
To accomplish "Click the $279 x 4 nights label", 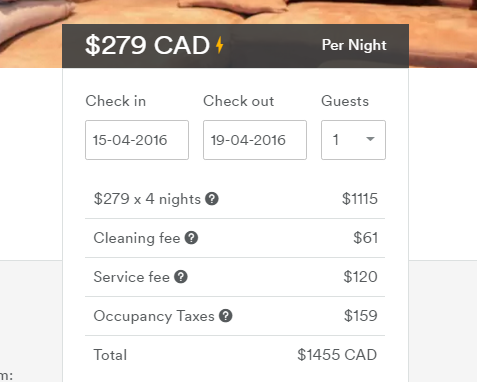I will click(x=147, y=199).
